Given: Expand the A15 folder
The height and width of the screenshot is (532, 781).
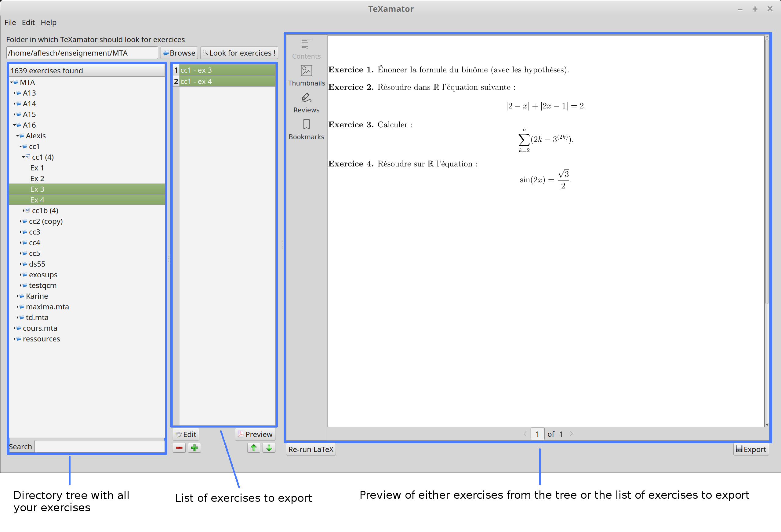Looking at the screenshot, I should point(14,115).
